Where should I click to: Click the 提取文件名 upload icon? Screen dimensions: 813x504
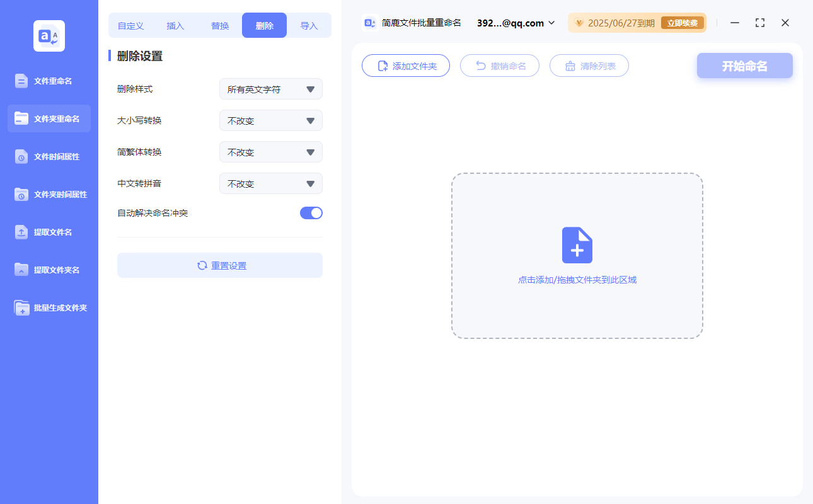click(x=21, y=232)
